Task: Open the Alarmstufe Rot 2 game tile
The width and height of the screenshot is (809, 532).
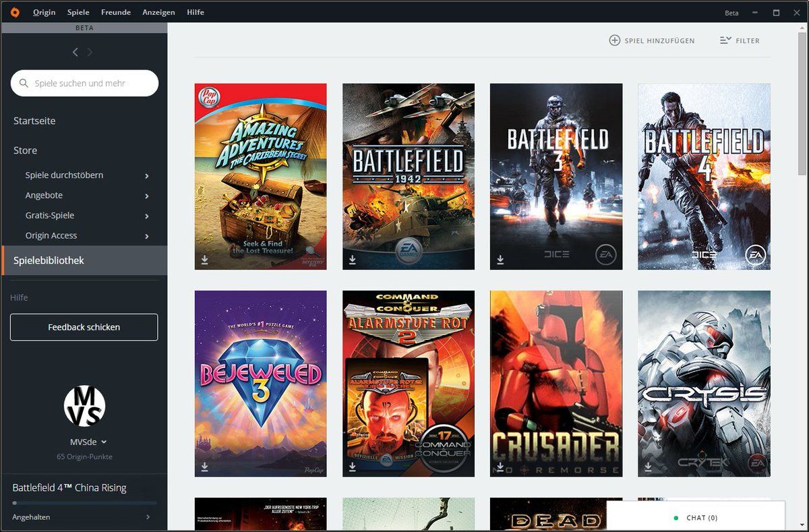Action: click(x=409, y=384)
